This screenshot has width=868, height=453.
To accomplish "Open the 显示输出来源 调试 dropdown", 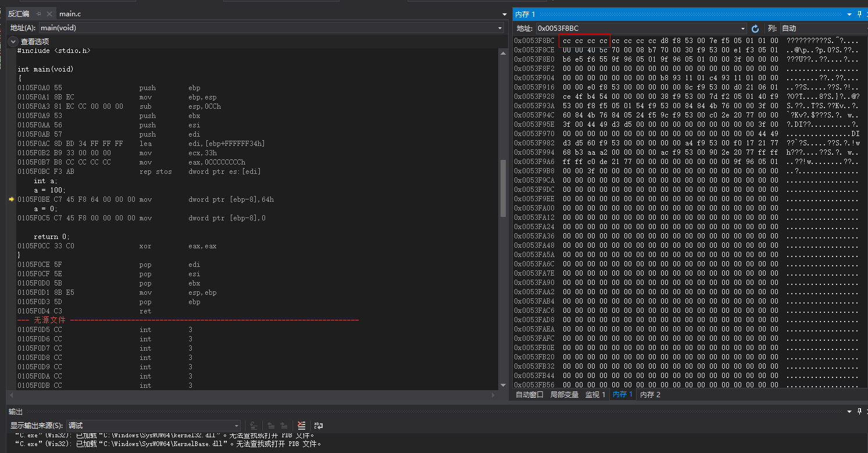I will pyautogui.click(x=236, y=426).
